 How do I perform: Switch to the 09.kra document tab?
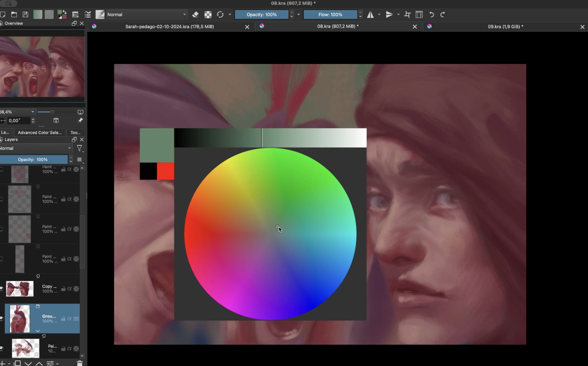(x=505, y=27)
